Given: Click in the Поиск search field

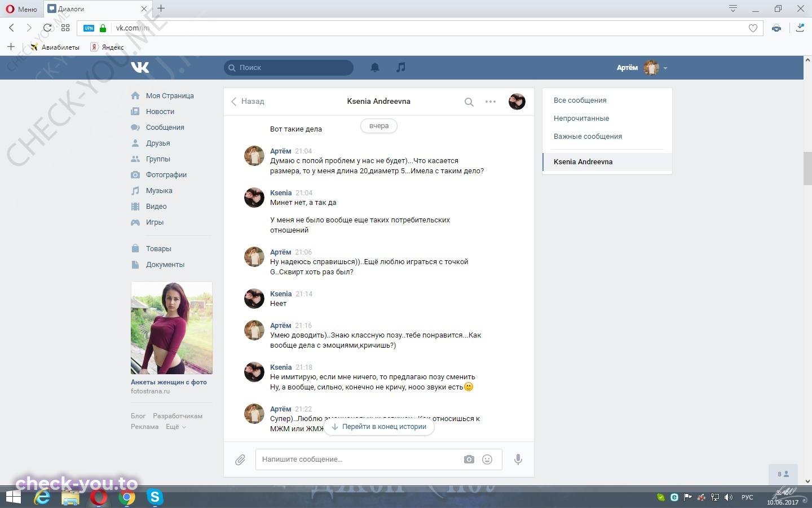Looking at the screenshot, I should 289,68.
